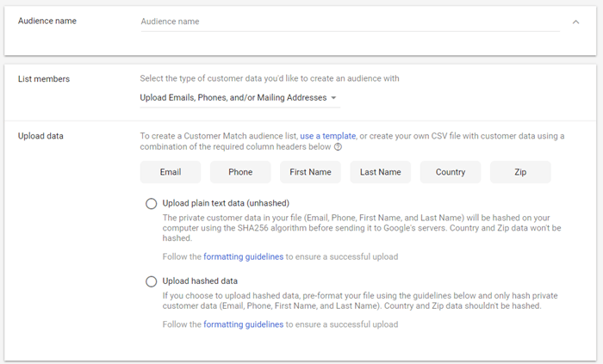Open formatting guidelines link under plain text option

tap(243, 256)
